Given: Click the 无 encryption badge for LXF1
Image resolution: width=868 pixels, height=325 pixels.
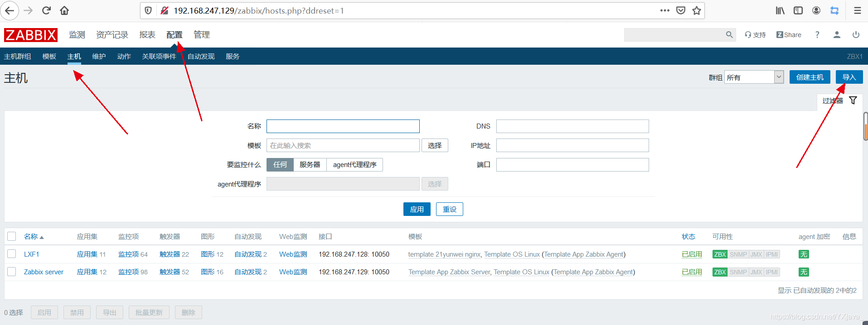Looking at the screenshot, I should coord(804,254).
